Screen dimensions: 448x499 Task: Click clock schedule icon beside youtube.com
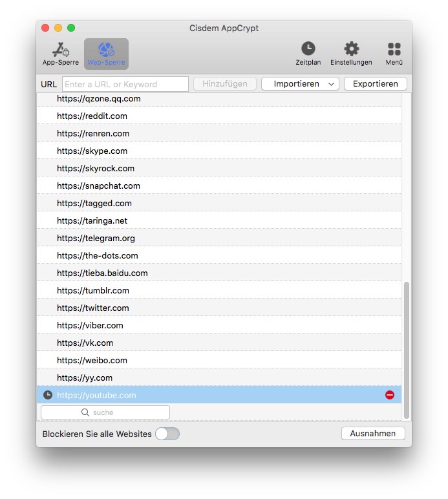pyautogui.click(x=48, y=395)
